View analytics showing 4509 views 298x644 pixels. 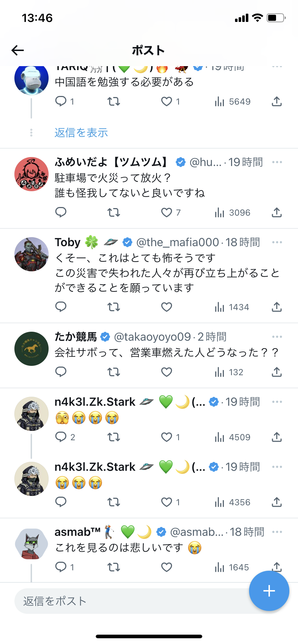[232, 437]
